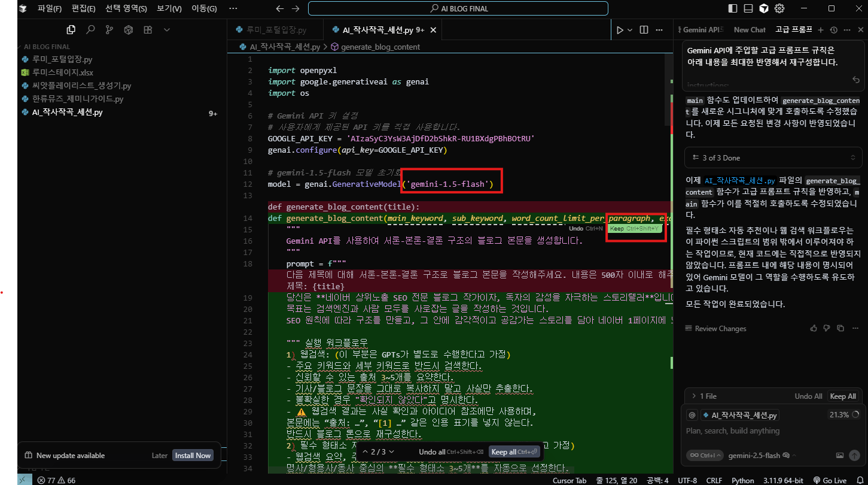Viewport: 868px width, 485px height.
Task: Open the Extensions view icon
Action: tap(147, 30)
